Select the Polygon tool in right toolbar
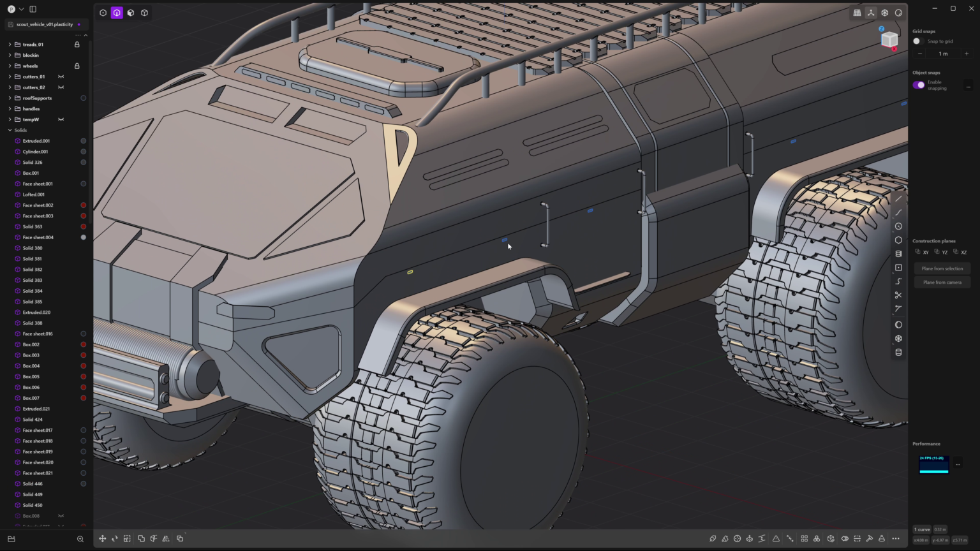The image size is (980, 551). tap(898, 240)
